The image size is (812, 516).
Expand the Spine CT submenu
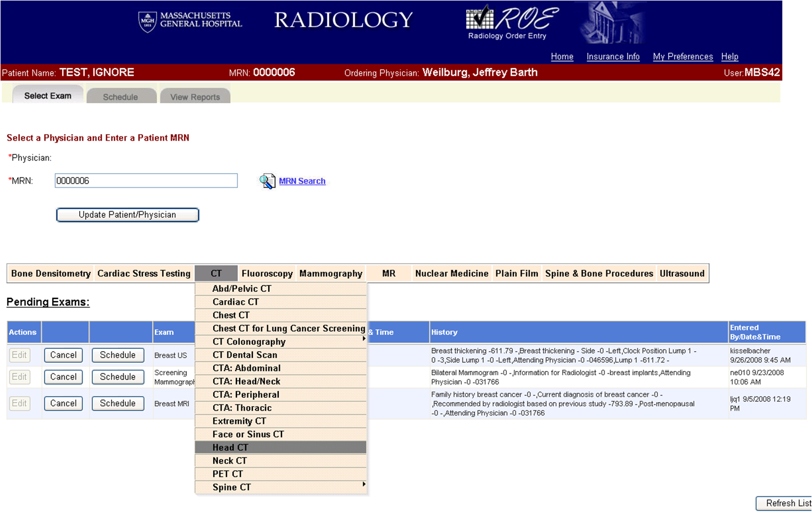tap(280, 487)
